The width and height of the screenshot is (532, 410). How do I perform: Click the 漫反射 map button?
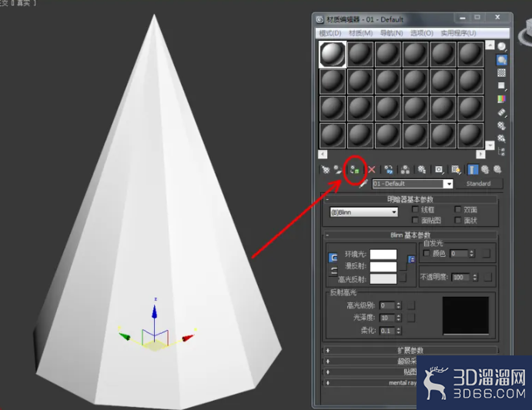click(x=403, y=267)
